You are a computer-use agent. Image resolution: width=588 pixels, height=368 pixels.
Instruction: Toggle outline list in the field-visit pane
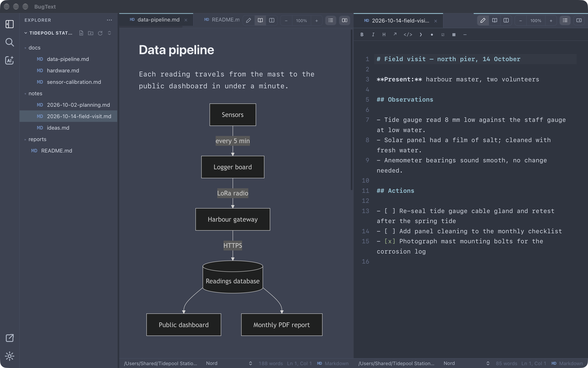(565, 20)
